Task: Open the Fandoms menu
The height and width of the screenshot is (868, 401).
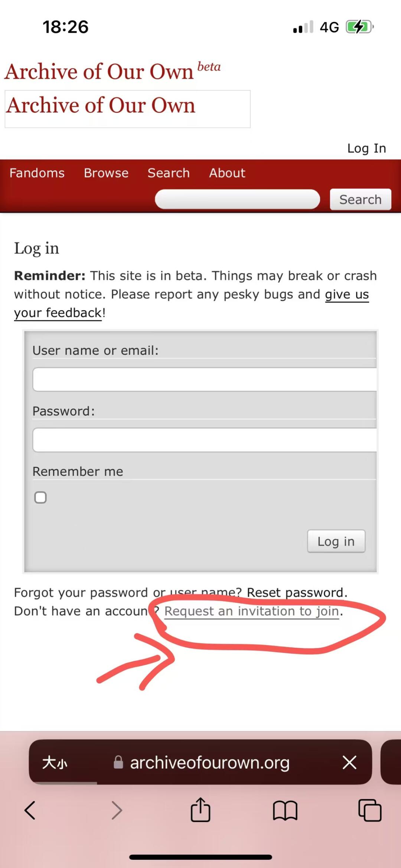Action: click(37, 173)
